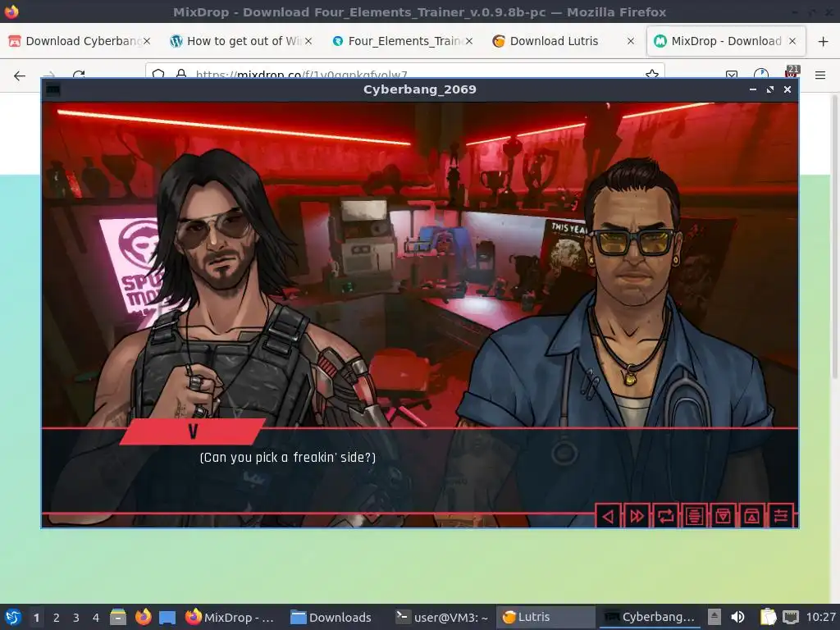Go back in Firefox
The image size is (840, 630).
point(20,75)
